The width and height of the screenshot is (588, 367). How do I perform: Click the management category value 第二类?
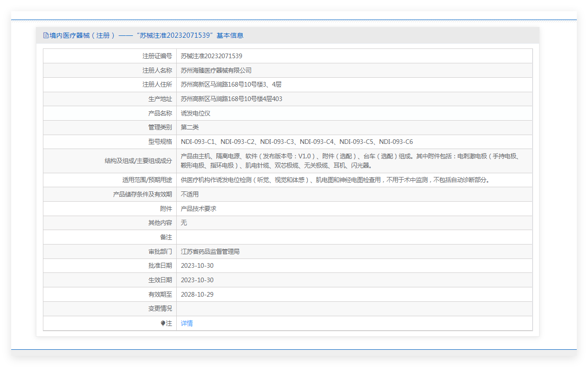click(x=190, y=127)
